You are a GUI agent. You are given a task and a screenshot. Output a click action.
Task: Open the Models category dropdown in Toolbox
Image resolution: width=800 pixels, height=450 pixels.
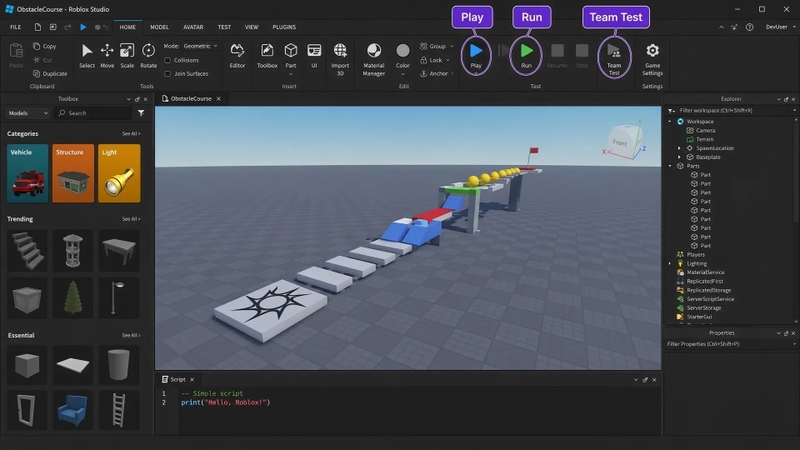click(x=28, y=113)
